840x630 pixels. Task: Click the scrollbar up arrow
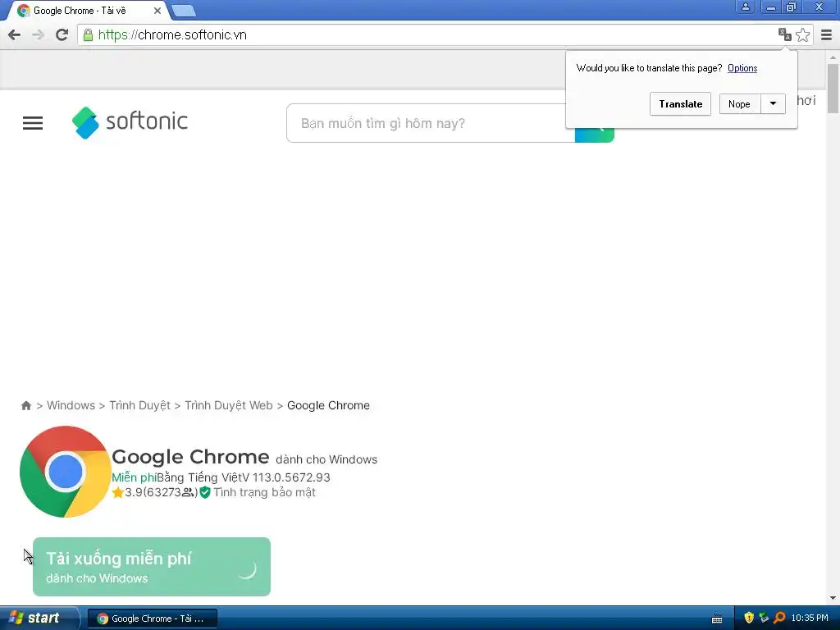point(833,57)
